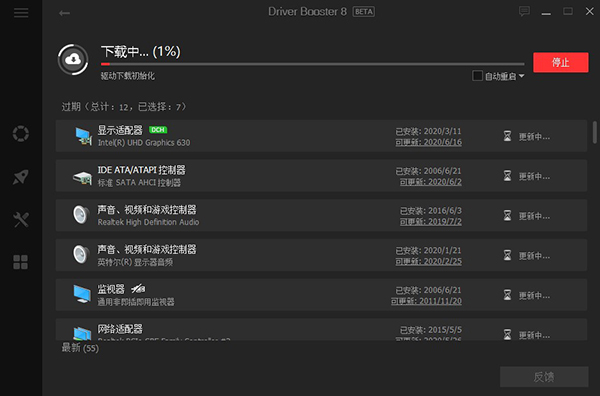
Task: Go back with the arrow icon
Action: click(x=64, y=13)
